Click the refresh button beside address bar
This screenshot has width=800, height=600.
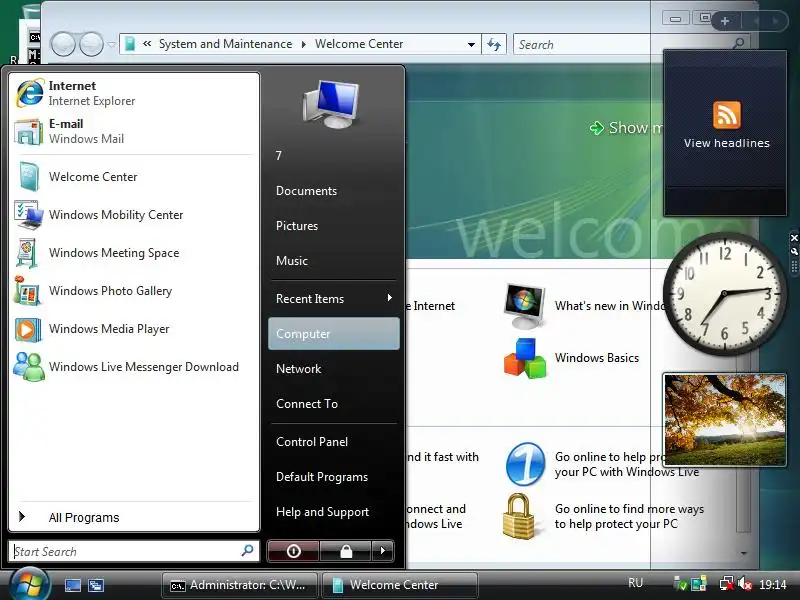[494, 44]
